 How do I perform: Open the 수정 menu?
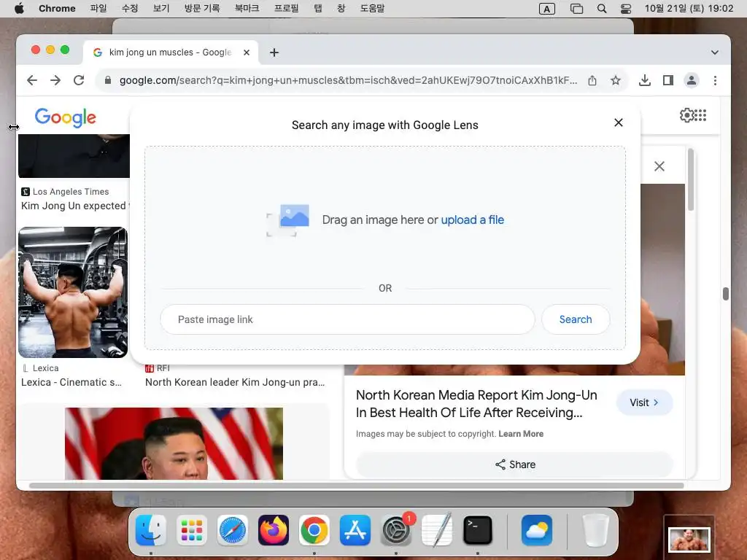(x=130, y=8)
